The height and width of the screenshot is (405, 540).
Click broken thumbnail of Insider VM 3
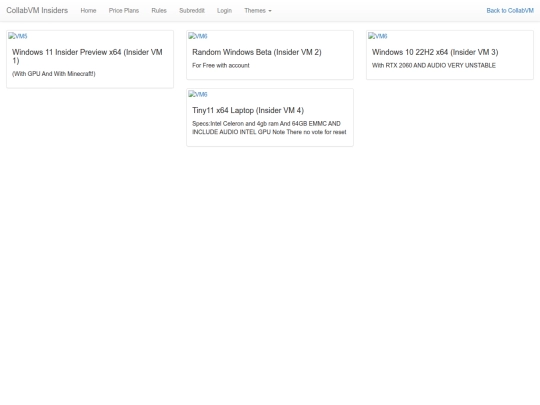[x=378, y=36]
